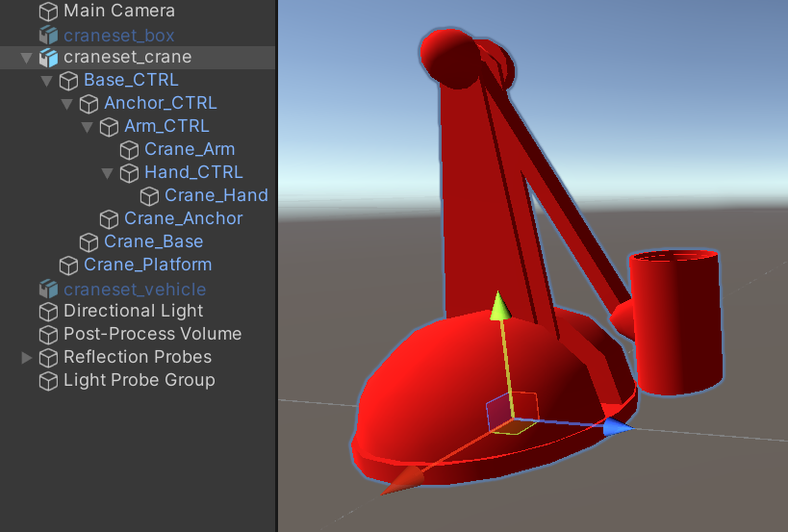Viewport: 788px width, 532px height.
Task: Click the cylindrical crane hand in the scene
Action: 676,322
